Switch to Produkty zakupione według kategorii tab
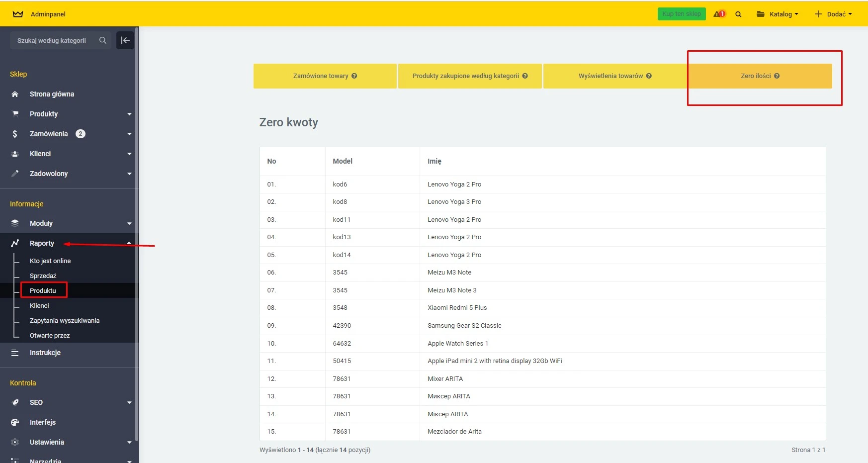Viewport: 868px width, 463px height. [469, 76]
